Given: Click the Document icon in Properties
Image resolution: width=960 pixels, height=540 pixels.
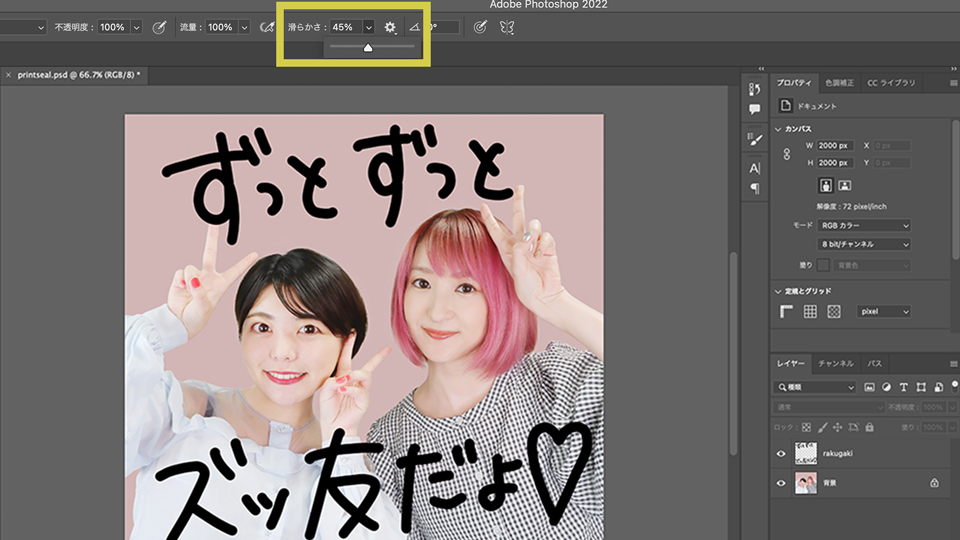Looking at the screenshot, I should tap(786, 106).
